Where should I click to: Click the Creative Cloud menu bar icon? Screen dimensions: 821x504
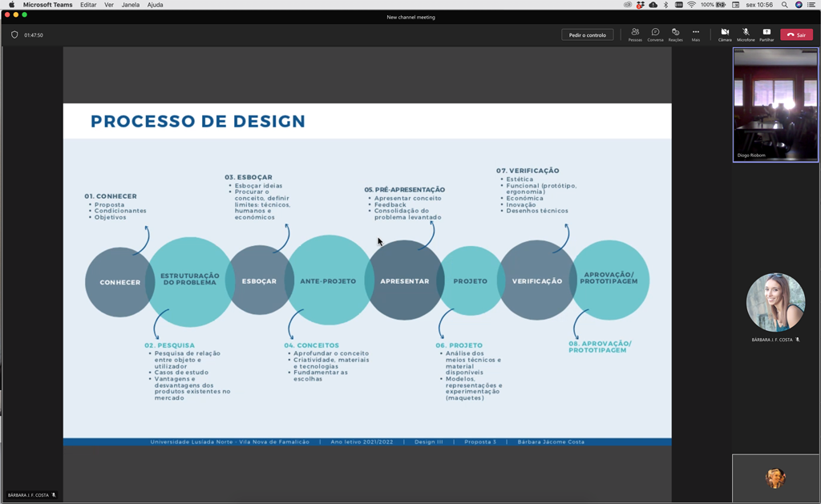(x=627, y=5)
